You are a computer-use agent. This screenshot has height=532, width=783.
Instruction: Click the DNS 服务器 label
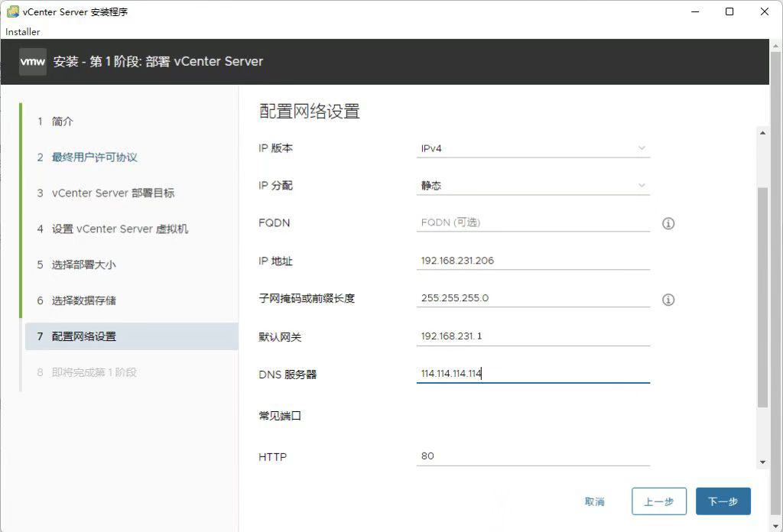pos(288,375)
